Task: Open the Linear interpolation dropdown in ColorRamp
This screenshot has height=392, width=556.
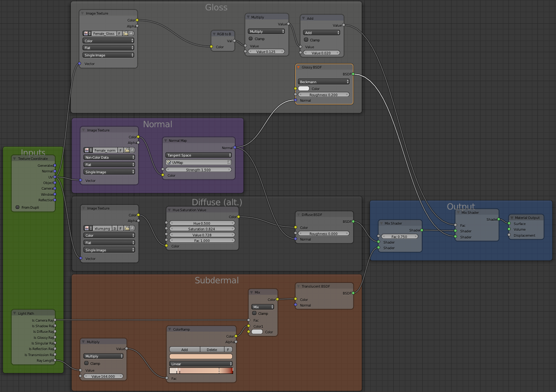Action: [x=201, y=364]
